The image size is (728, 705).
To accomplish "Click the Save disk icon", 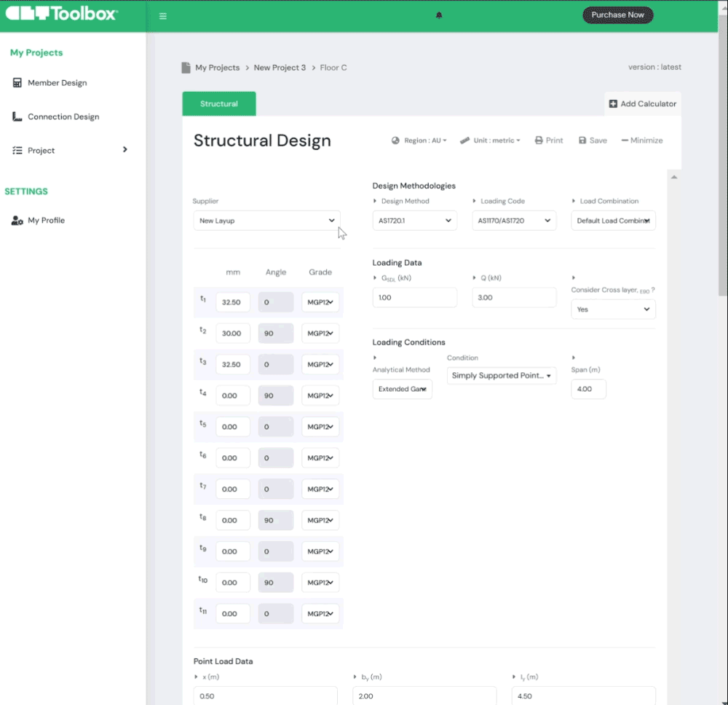I will [583, 141].
